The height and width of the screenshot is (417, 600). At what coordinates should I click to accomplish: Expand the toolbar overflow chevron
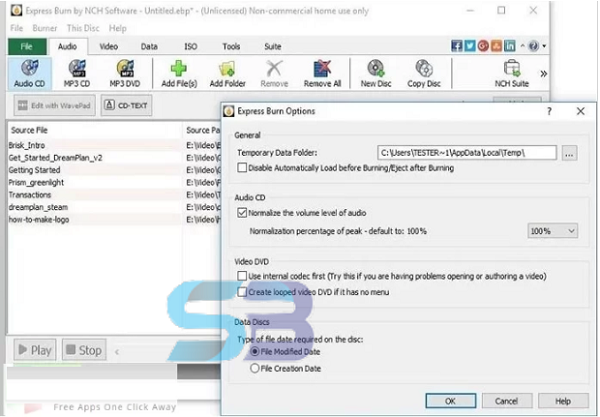click(543, 74)
